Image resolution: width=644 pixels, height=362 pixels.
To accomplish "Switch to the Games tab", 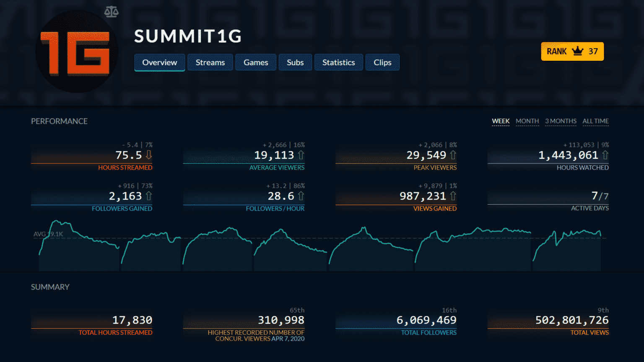I will (x=256, y=62).
